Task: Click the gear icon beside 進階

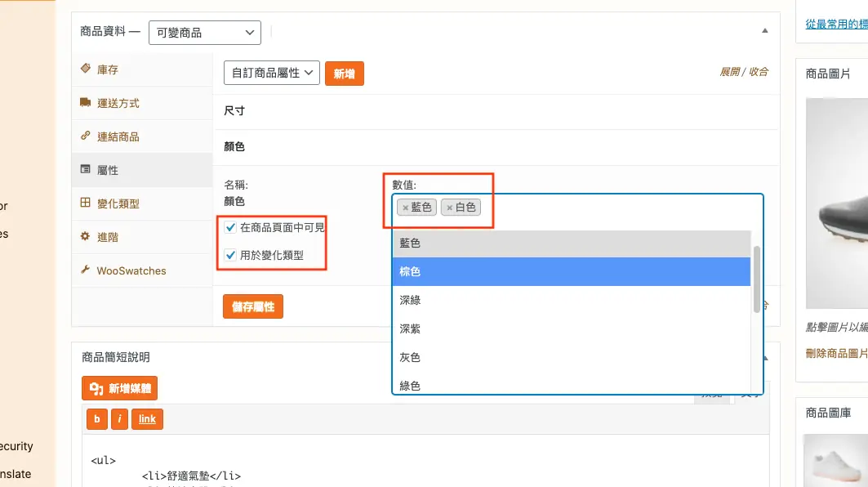Action: (x=85, y=237)
